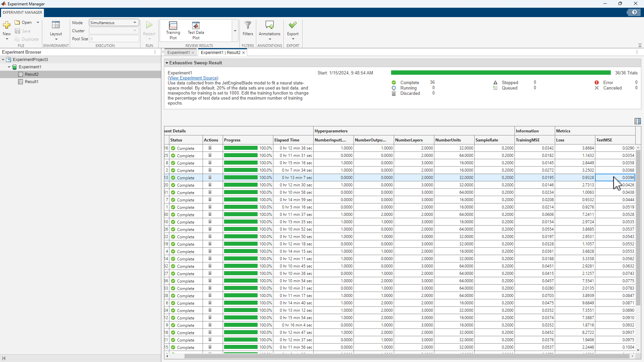
Task: Discard trial 15 with its trash icon
Action: (210, 347)
